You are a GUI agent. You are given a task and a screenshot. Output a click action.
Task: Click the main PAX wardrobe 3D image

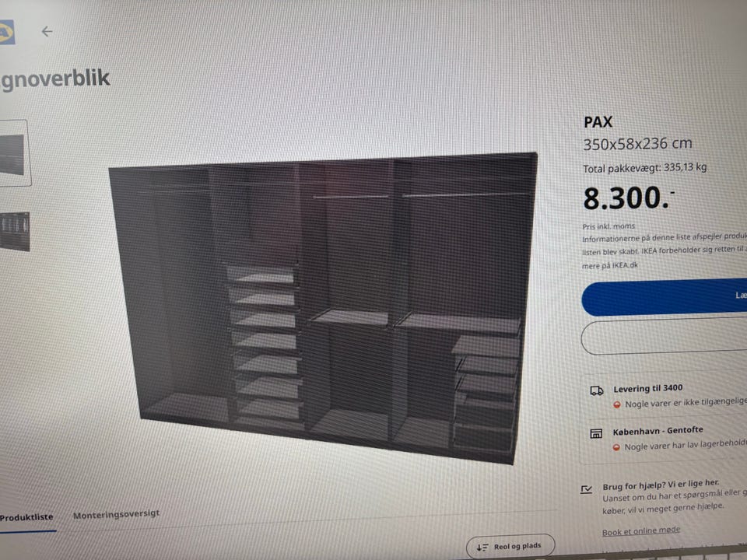tap(324, 307)
